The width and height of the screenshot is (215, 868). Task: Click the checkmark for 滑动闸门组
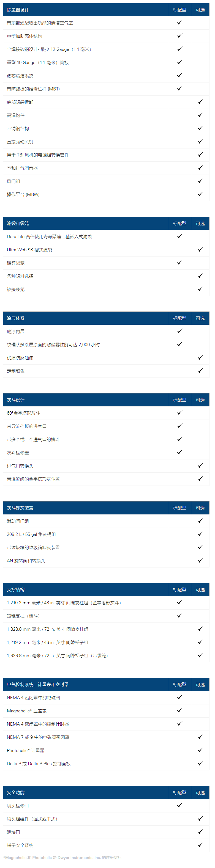[x=200, y=521]
